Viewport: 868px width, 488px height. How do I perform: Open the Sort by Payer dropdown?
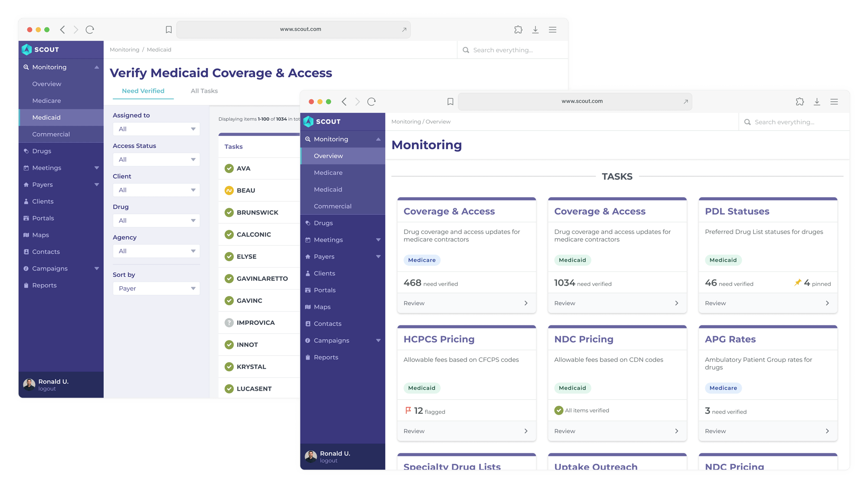click(x=156, y=288)
